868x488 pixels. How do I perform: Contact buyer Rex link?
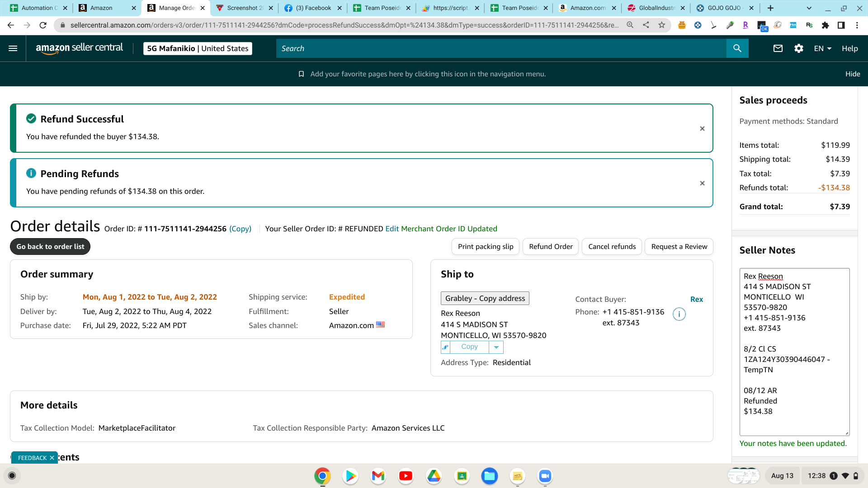point(697,299)
